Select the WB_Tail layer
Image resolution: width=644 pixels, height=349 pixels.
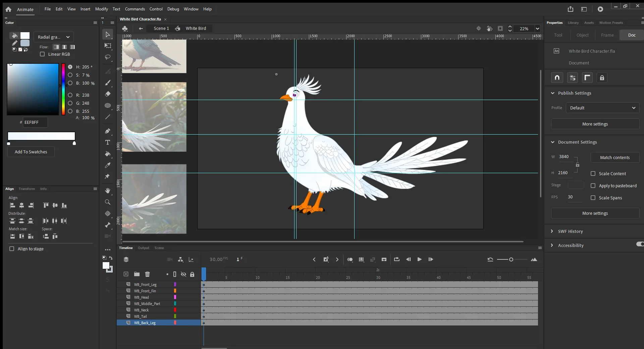click(141, 316)
